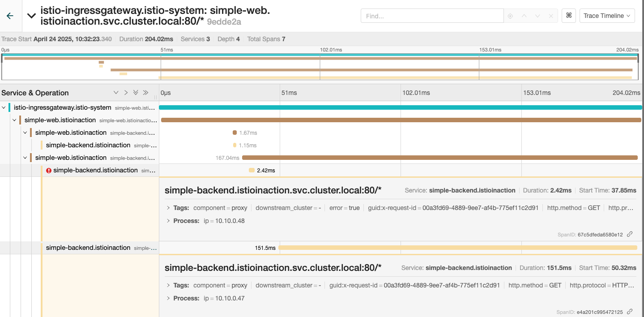The width and height of the screenshot is (644, 317).
Task: Expand all spans double-chevron icon
Action: (x=136, y=93)
